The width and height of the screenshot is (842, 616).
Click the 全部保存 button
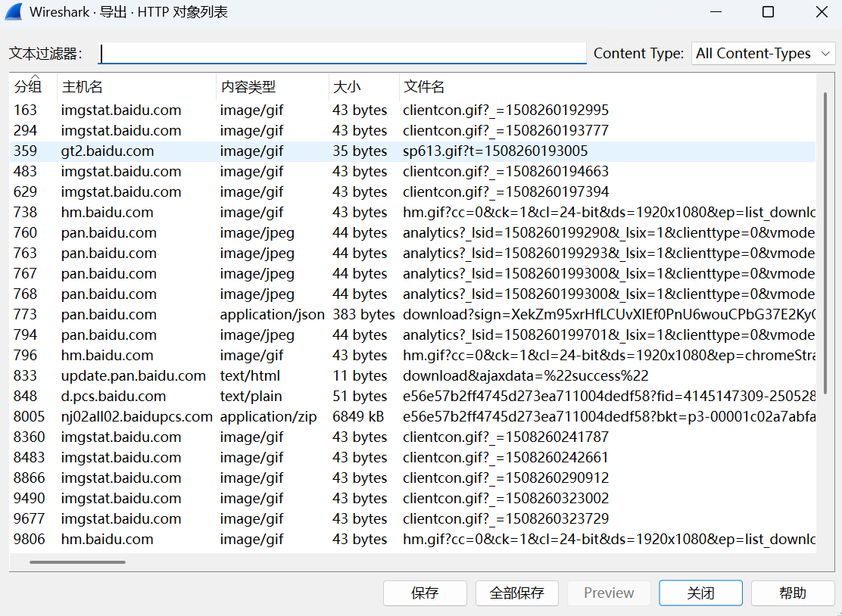[x=516, y=593]
